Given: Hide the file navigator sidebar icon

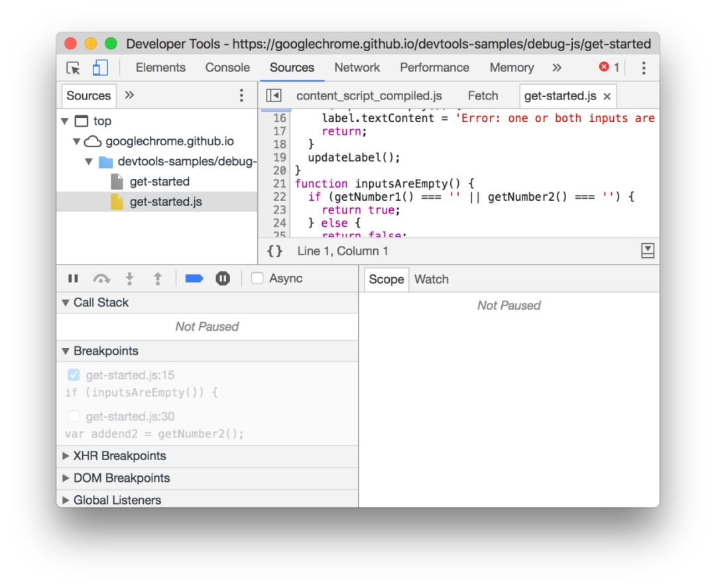Looking at the screenshot, I should (274, 95).
